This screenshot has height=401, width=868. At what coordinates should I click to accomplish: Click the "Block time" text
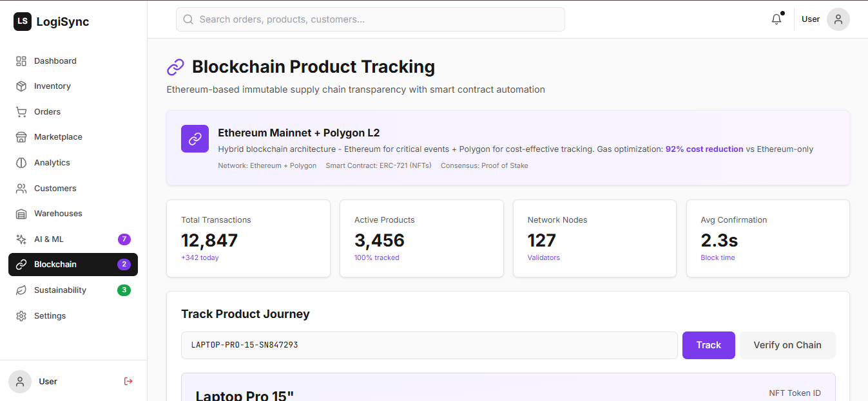pyautogui.click(x=718, y=257)
